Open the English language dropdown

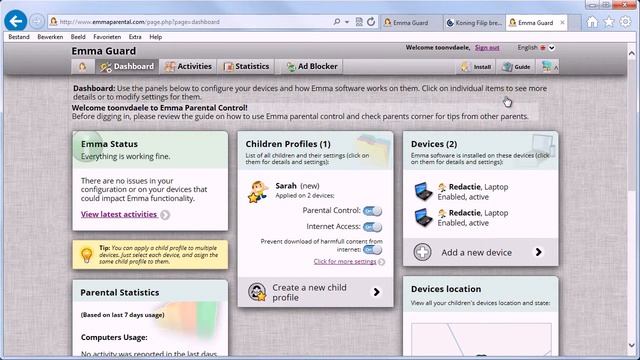coord(536,48)
